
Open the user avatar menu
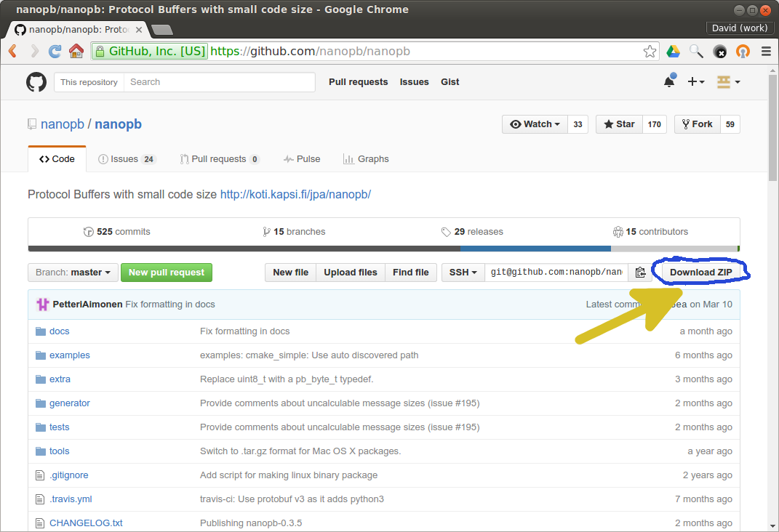[728, 82]
